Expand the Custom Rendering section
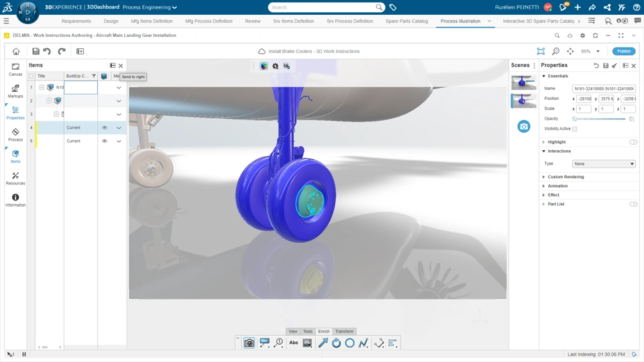 pyautogui.click(x=566, y=177)
